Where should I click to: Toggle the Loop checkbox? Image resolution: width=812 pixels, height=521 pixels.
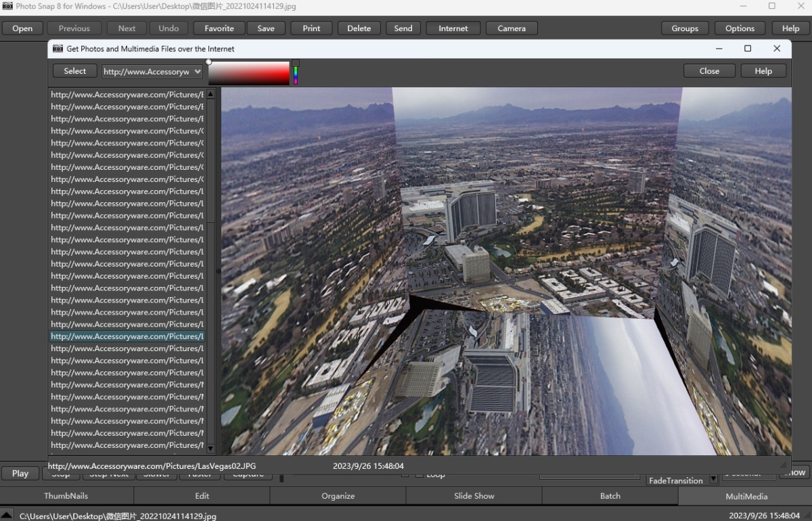pyautogui.click(x=420, y=475)
